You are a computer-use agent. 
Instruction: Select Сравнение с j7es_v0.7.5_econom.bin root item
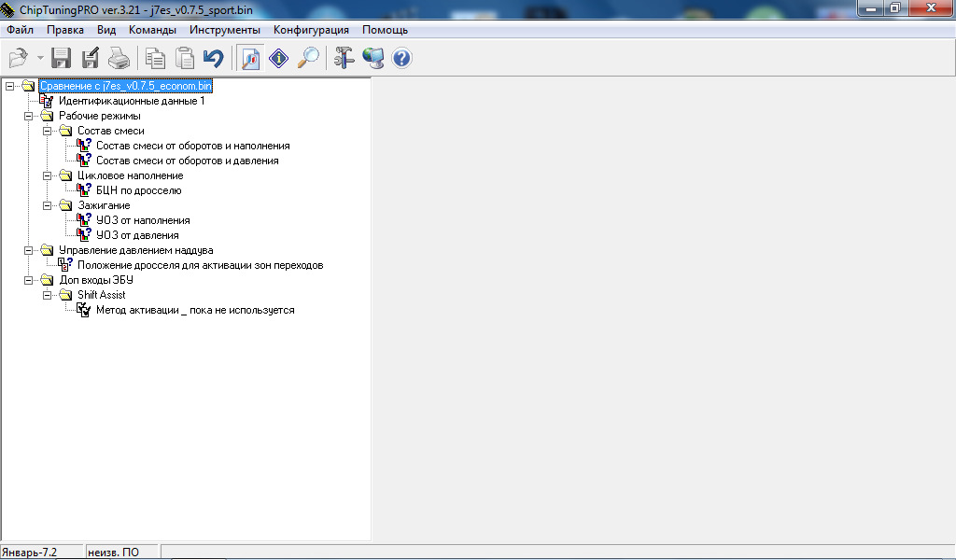126,86
